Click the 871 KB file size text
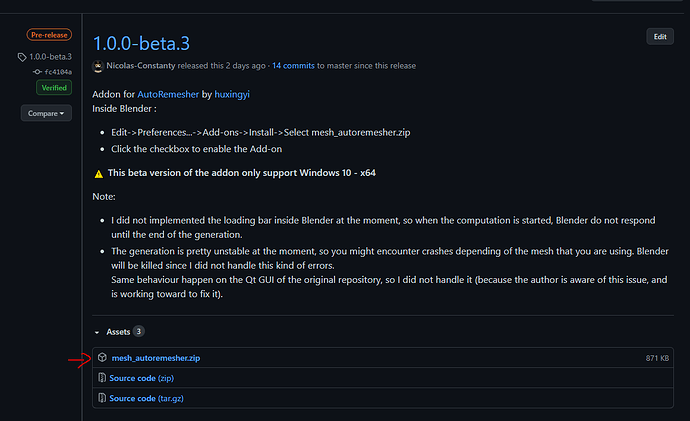The width and height of the screenshot is (690, 421). point(657,358)
